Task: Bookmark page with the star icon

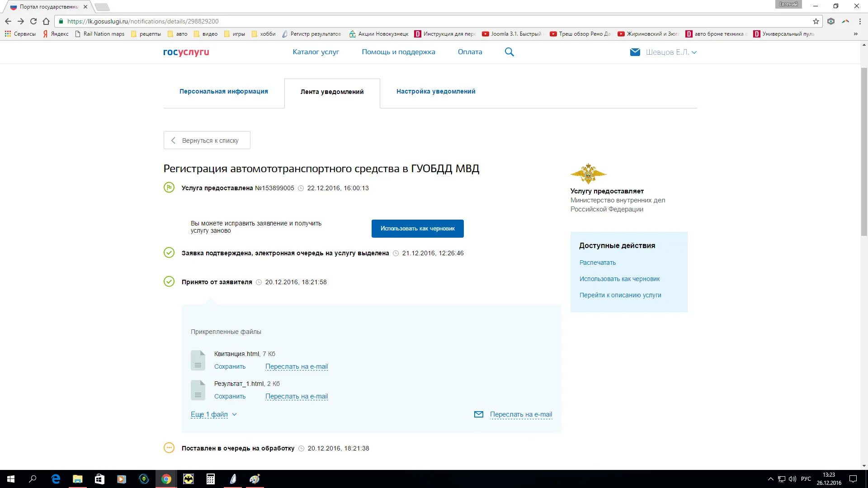Action: tap(816, 21)
